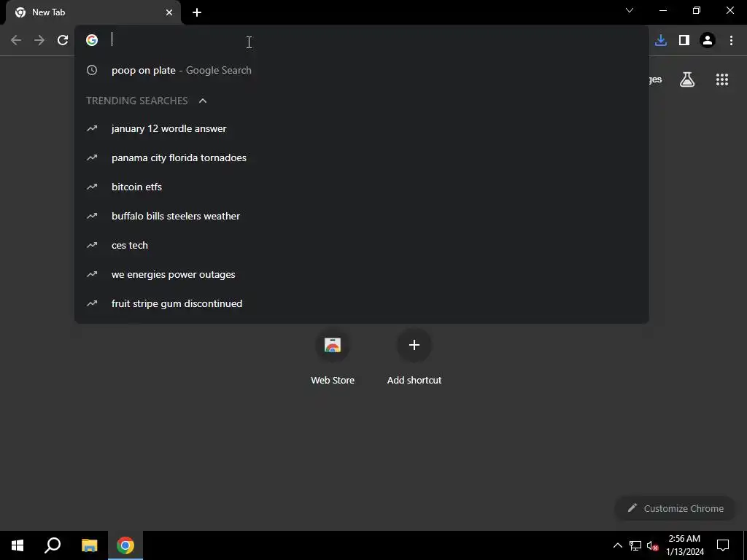Image resolution: width=747 pixels, height=560 pixels.
Task: Select 'january 12 wordle answer' suggestion
Action: click(362, 128)
